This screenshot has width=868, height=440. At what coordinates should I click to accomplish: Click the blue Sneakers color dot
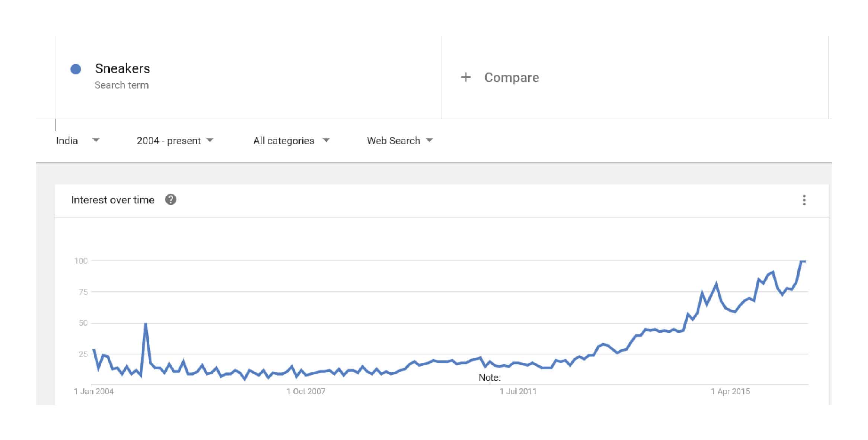pos(76,69)
